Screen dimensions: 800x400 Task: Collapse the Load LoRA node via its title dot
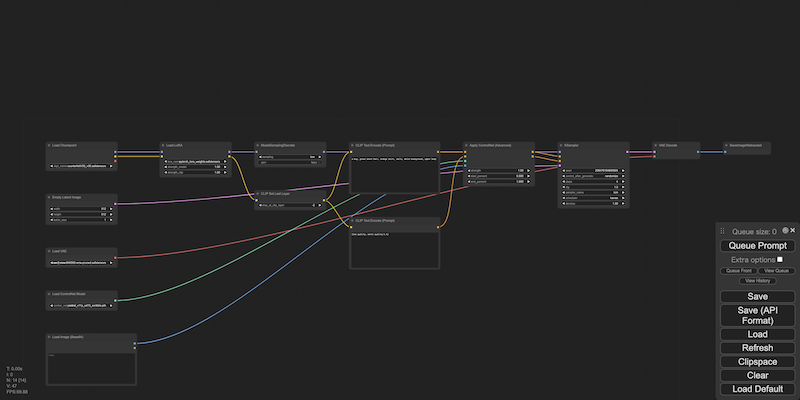[163, 145]
